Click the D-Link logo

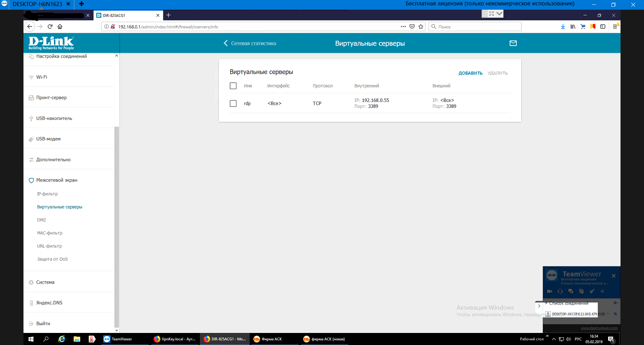point(51,43)
